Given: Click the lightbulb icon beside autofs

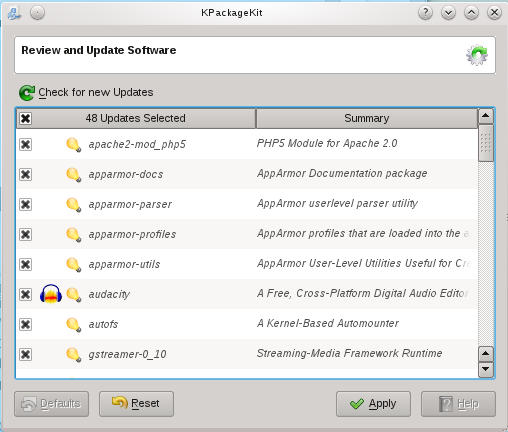Looking at the screenshot, I should [x=74, y=325].
